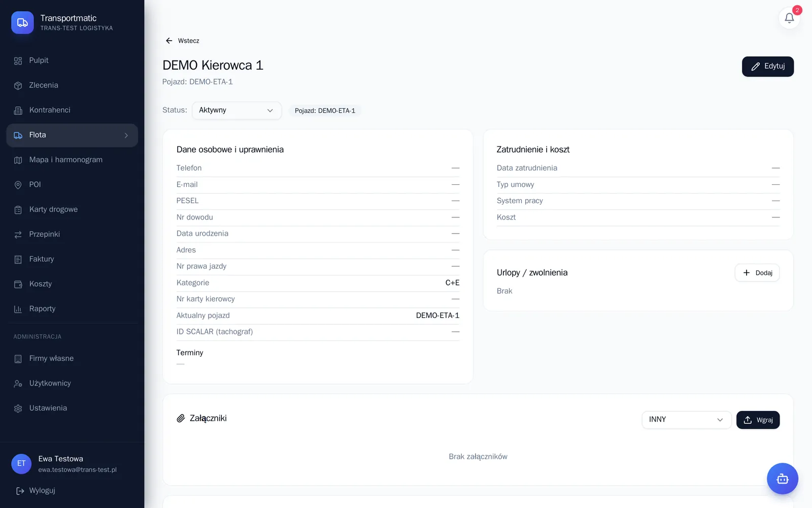
Task: Click the Użytkownicy users icon
Action: click(18, 384)
